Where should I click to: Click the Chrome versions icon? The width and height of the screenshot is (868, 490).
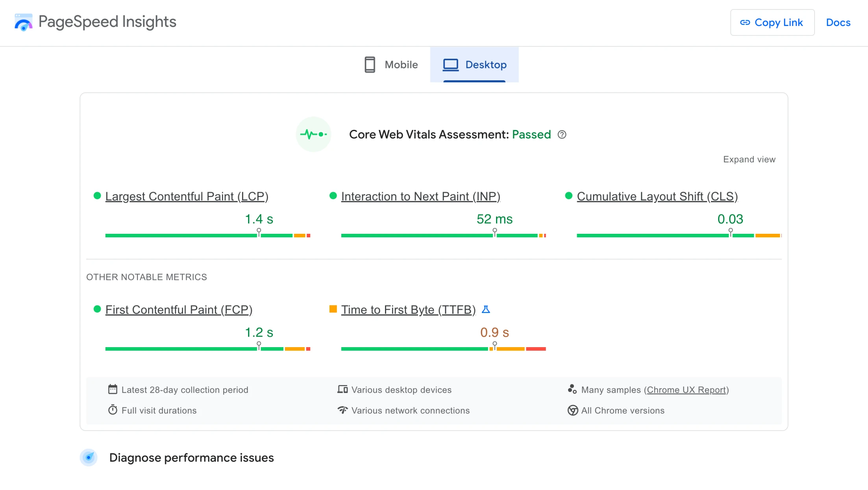point(573,410)
